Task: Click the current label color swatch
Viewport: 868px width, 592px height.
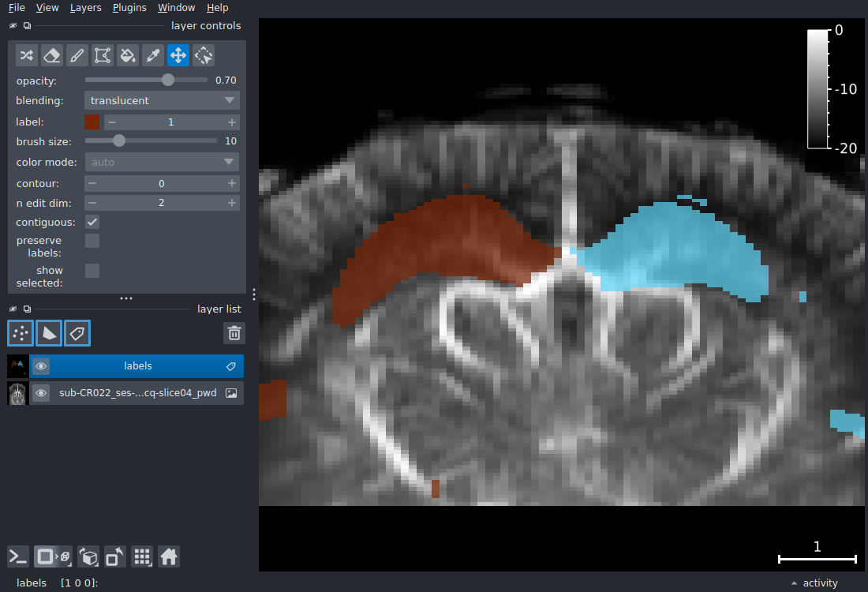Action: (92, 122)
